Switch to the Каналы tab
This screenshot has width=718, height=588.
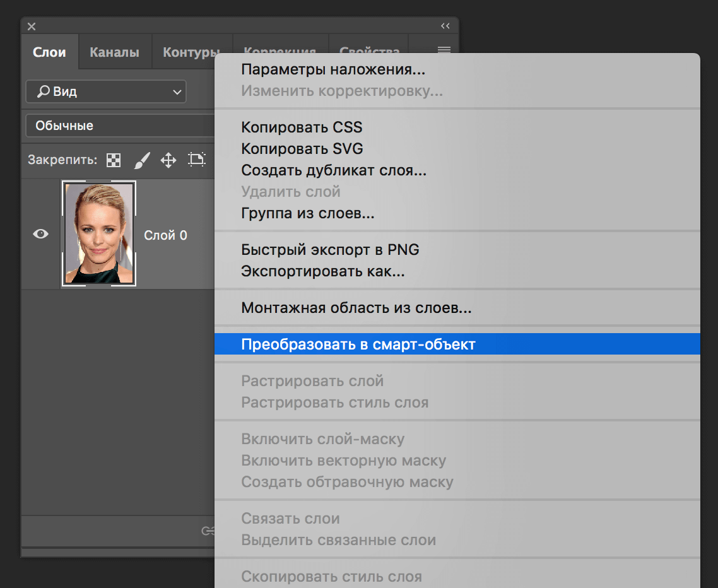(114, 52)
